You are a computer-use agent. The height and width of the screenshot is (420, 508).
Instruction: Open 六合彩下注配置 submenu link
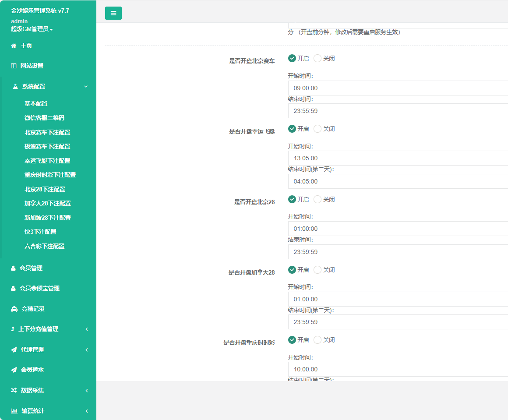pyautogui.click(x=44, y=246)
